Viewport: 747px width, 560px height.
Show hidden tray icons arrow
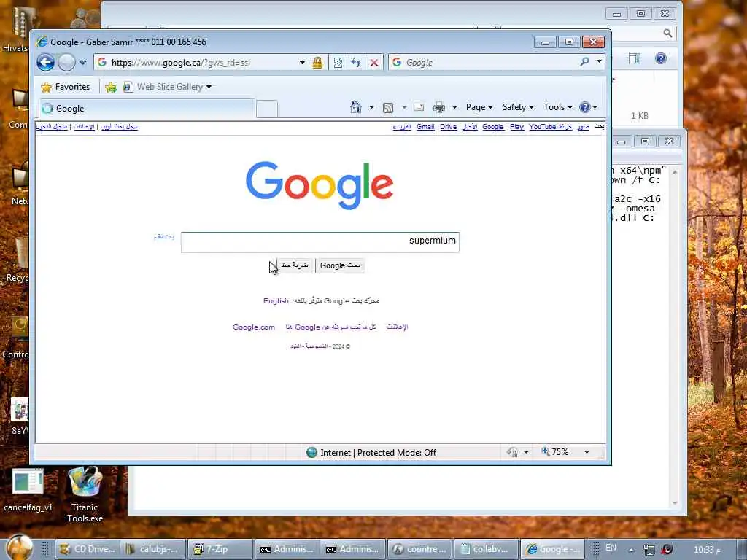click(x=631, y=550)
